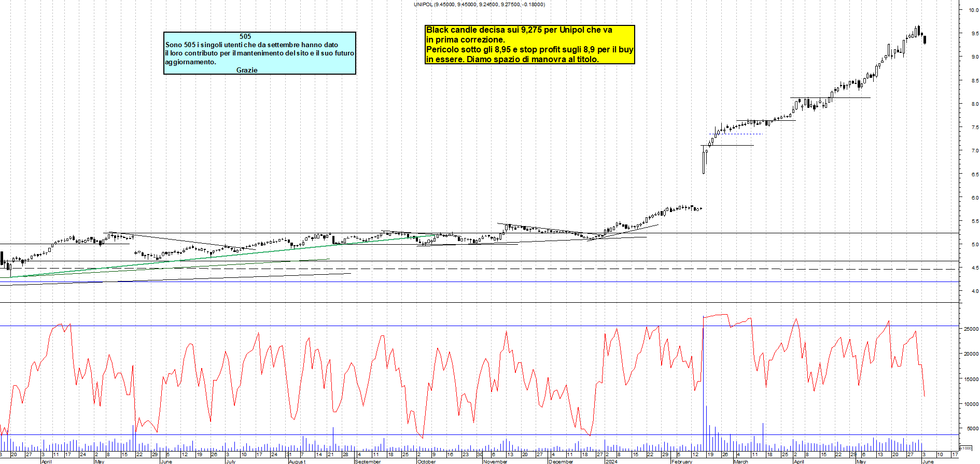Click the 4.5 price axis label

(x=975, y=268)
